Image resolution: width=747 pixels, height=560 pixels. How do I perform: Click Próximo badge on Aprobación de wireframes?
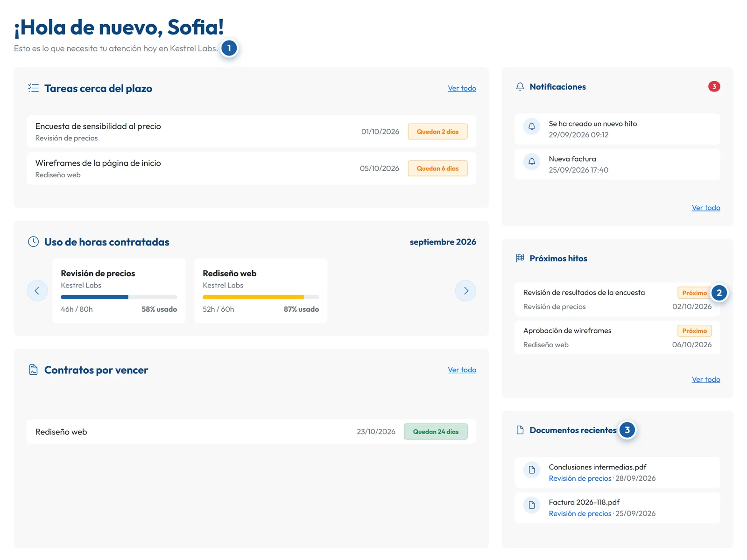point(694,331)
